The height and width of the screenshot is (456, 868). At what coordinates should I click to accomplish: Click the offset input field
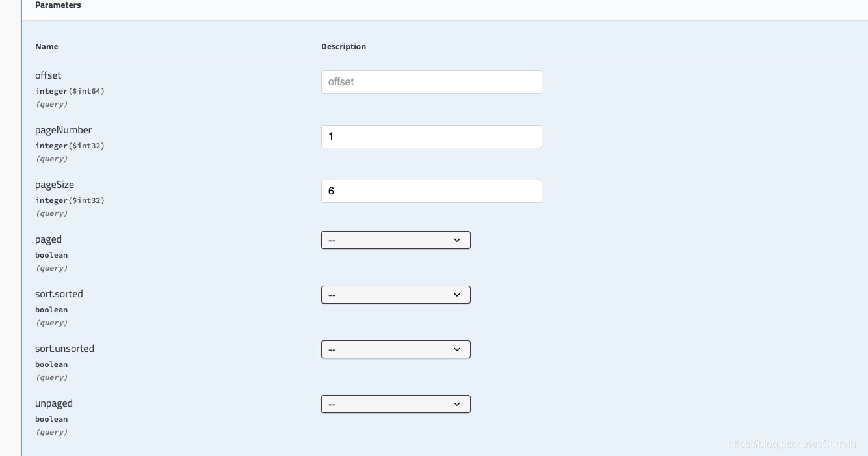[431, 82]
